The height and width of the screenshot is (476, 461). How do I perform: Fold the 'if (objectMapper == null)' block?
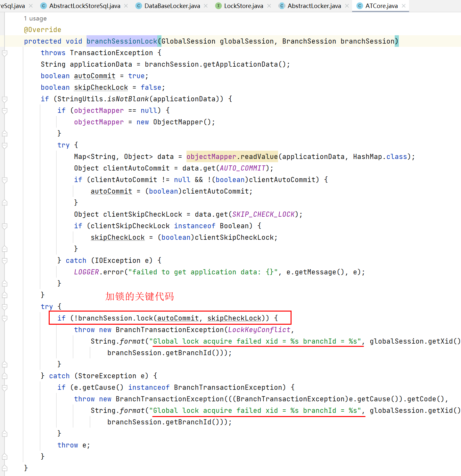click(5, 111)
